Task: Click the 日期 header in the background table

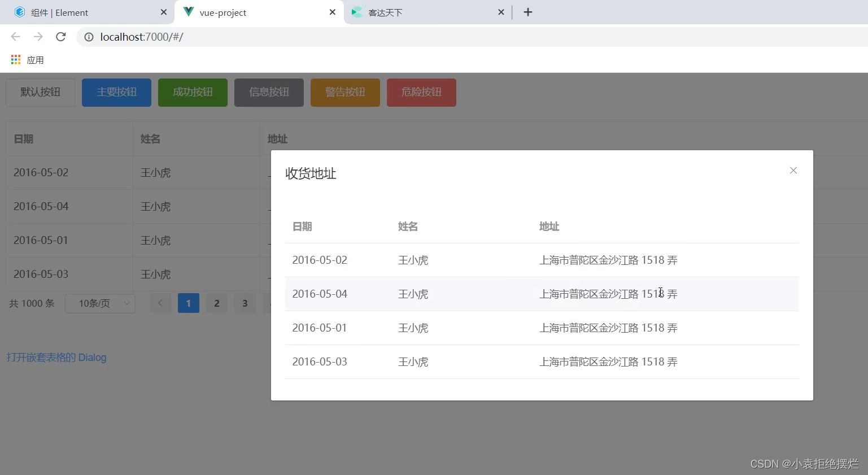Action: (24, 139)
